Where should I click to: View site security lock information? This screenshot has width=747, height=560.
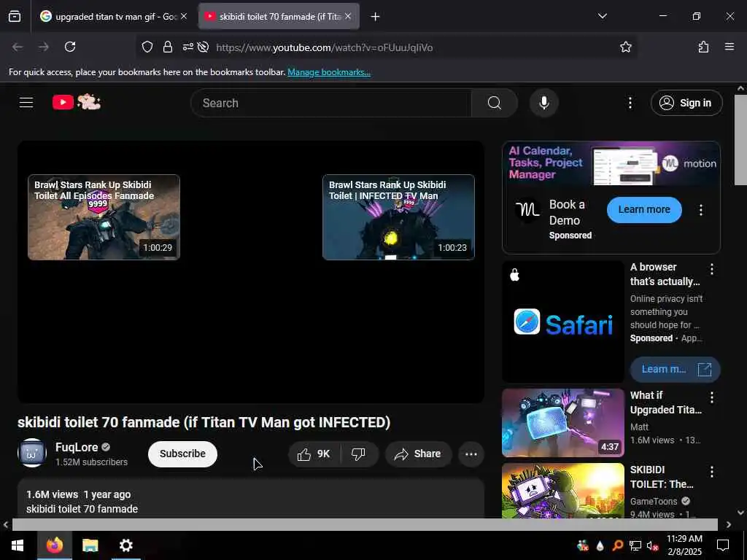click(x=167, y=47)
